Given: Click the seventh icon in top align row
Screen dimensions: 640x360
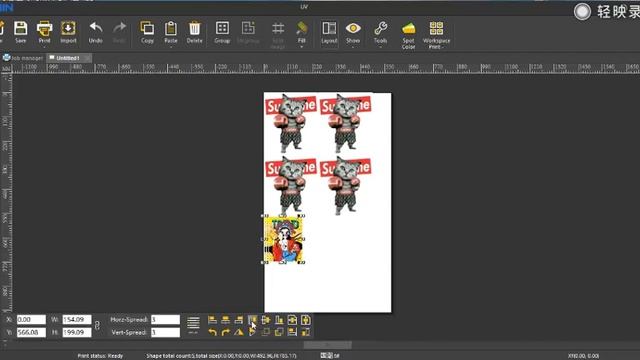Looking at the screenshot, I should click(292, 320).
